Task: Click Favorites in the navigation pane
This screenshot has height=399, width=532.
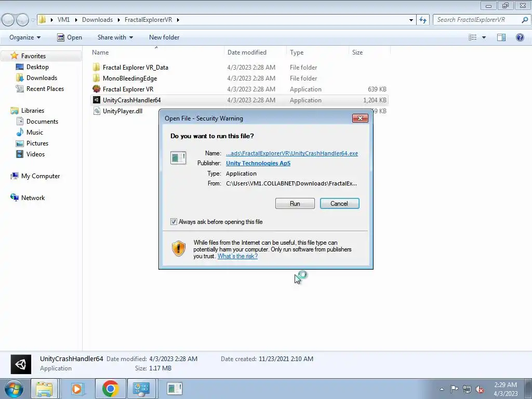Action: click(33, 56)
